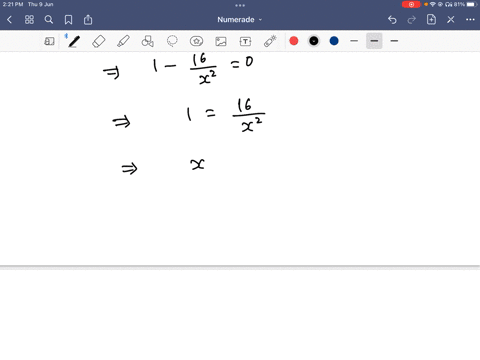Choose the black pen color

point(314,41)
